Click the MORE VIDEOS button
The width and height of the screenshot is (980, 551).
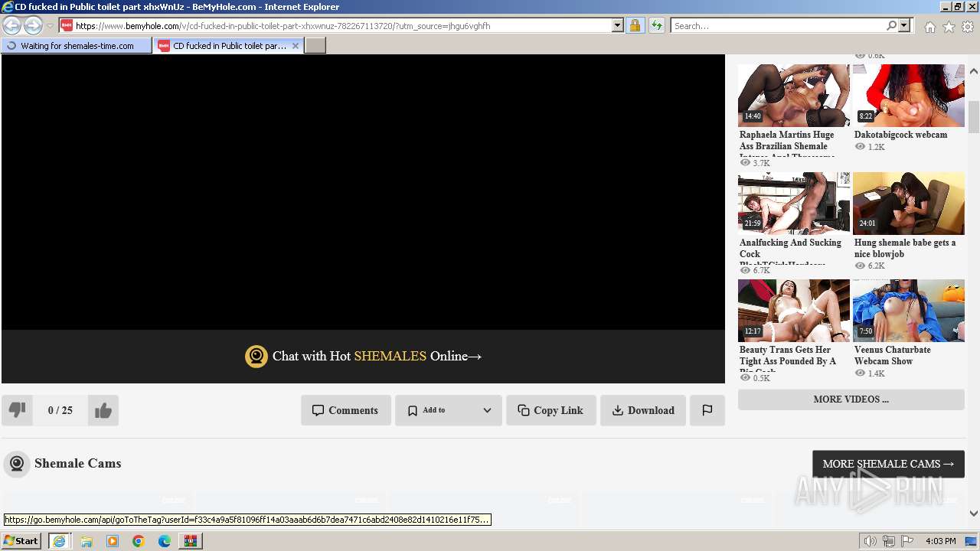coord(851,399)
